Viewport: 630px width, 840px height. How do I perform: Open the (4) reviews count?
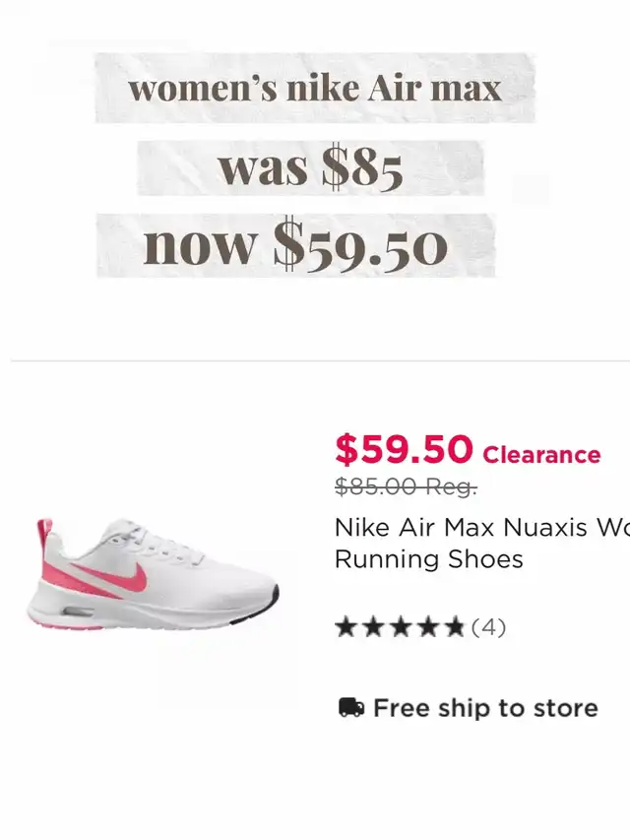click(x=488, y=627)
